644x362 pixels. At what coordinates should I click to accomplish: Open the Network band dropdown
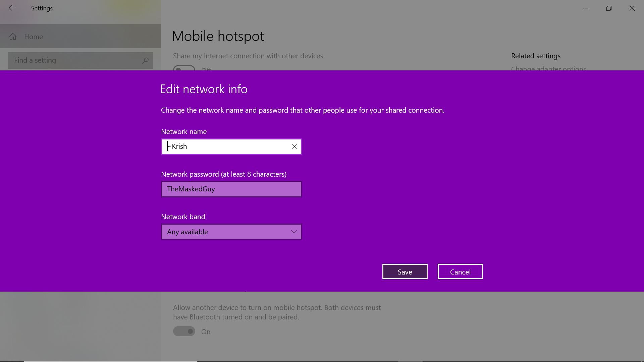tap(231, 232)
